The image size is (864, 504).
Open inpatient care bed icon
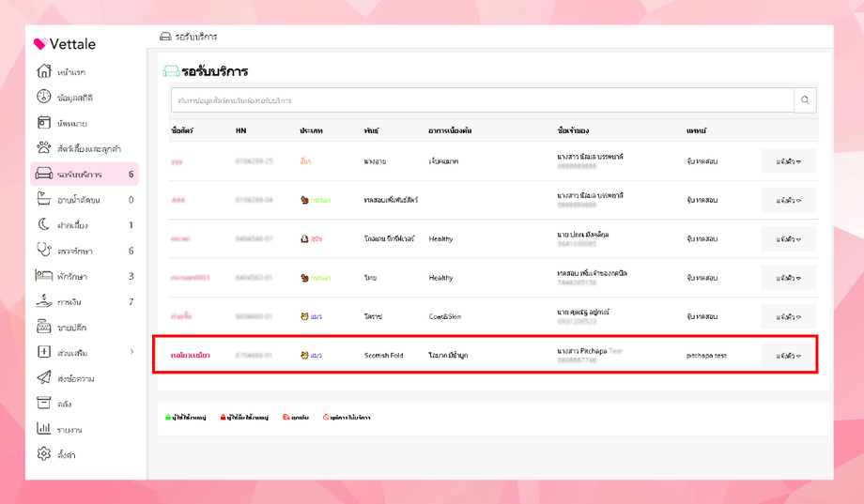coord(43,275)
